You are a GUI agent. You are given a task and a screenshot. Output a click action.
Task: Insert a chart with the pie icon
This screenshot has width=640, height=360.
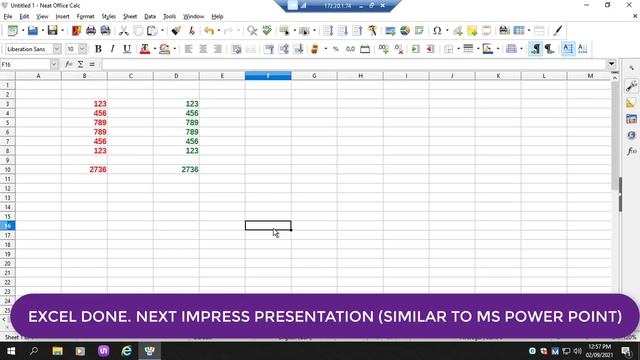coord(405,31)
